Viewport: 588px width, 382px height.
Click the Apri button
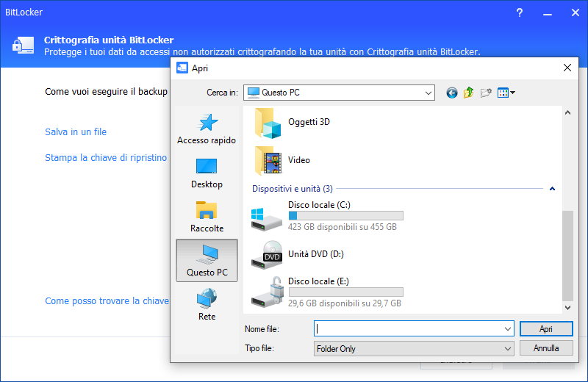546,329
